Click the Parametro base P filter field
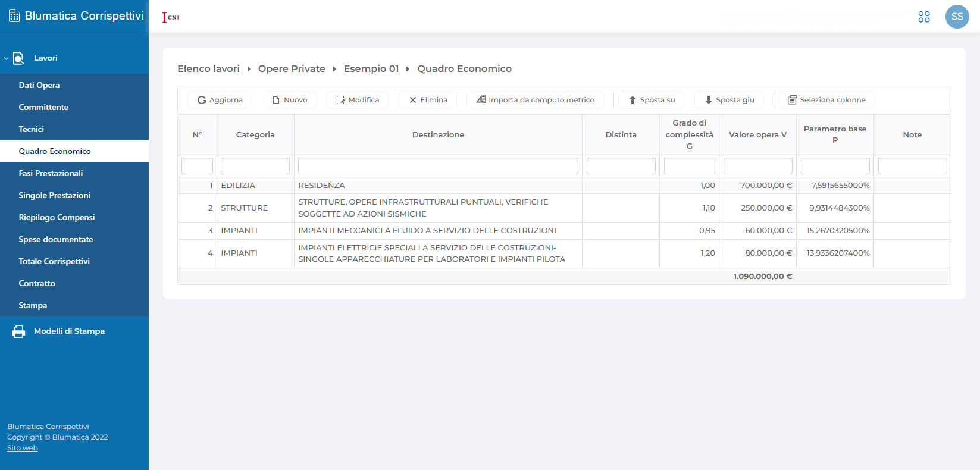Screen dimensions: 980x470 tap(835, 166)
